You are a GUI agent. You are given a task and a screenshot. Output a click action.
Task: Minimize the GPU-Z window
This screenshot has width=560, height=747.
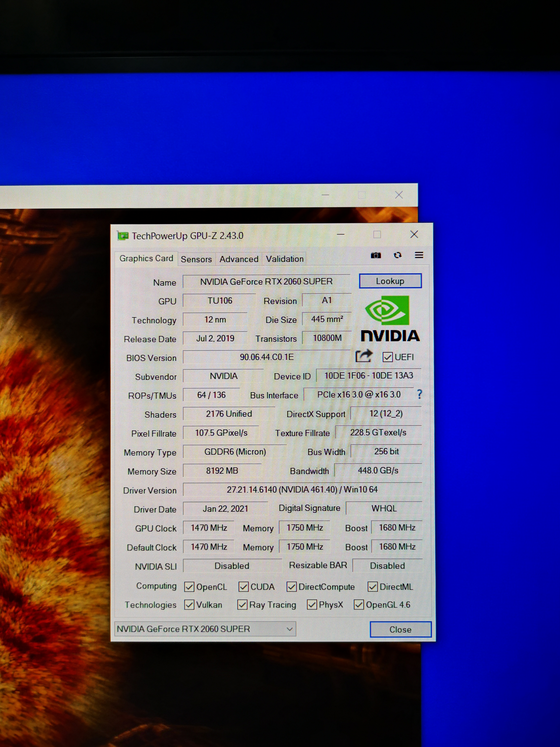341,235
